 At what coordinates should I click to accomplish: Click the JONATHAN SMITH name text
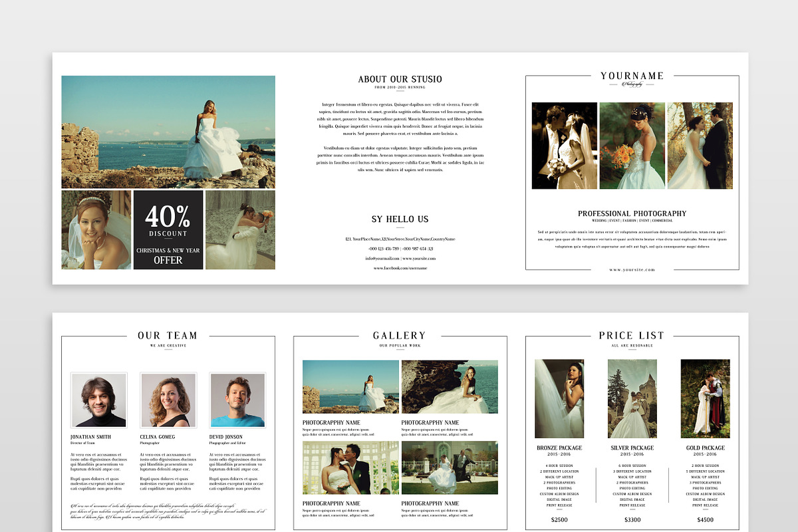[x=90, y=437]
